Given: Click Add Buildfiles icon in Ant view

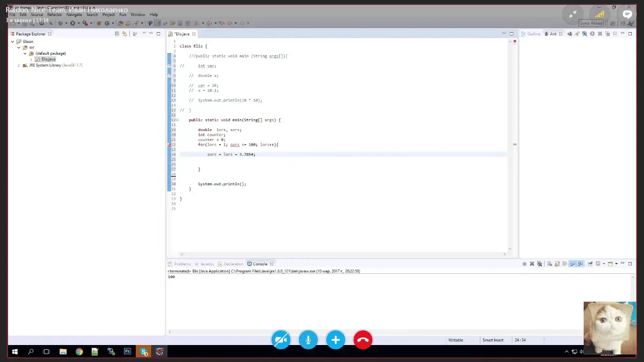Looking at the screenshot, I should coord(570,34).
